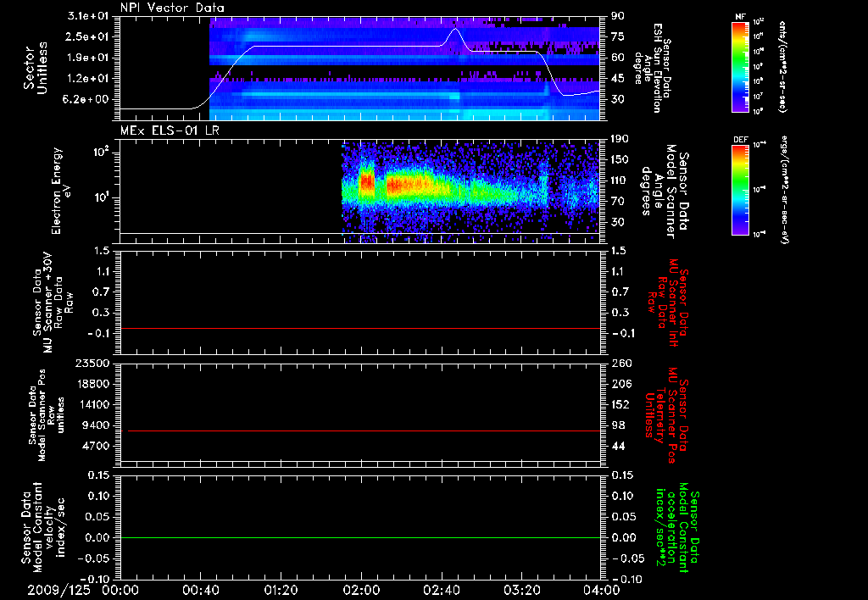Click the 3.1e+01 sector tick label
This screenshot has width=868, height=600.
click(x=87, y=16)
